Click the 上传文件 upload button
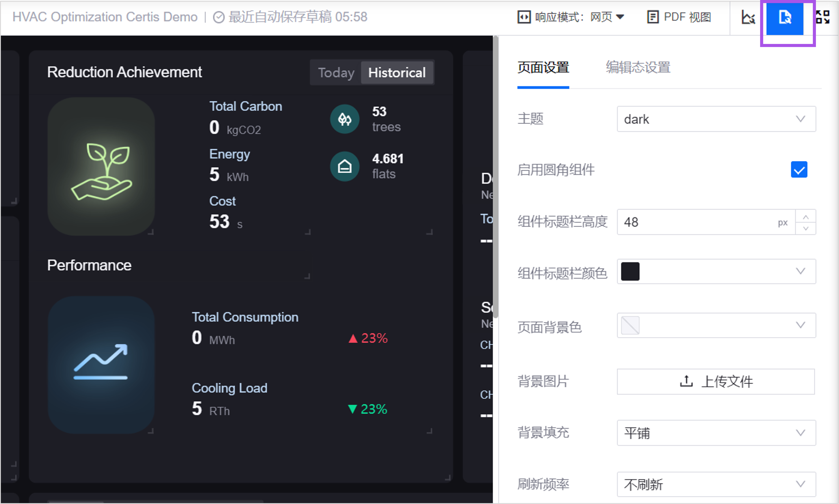Screen dimensions: 839x504 [716, 382]
